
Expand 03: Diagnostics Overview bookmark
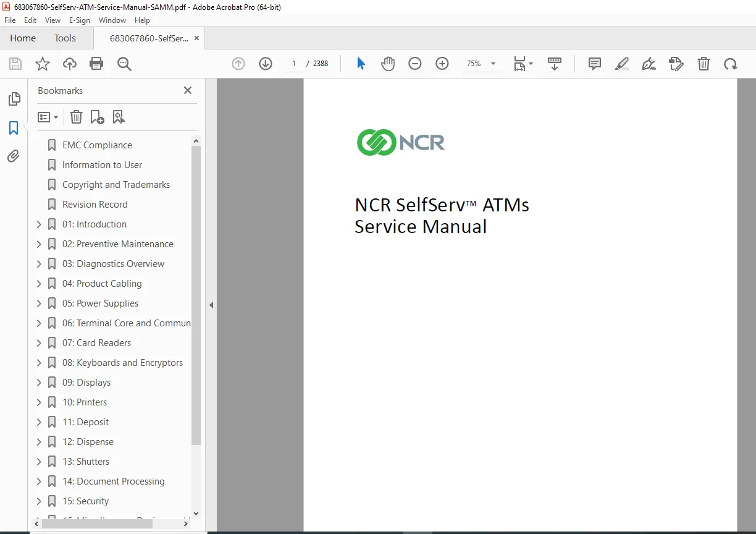click(39, 264)
